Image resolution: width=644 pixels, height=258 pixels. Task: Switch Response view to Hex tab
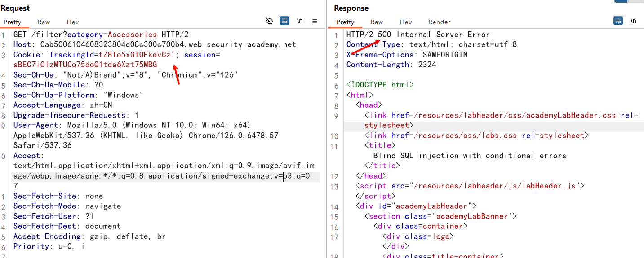(406, 22)
